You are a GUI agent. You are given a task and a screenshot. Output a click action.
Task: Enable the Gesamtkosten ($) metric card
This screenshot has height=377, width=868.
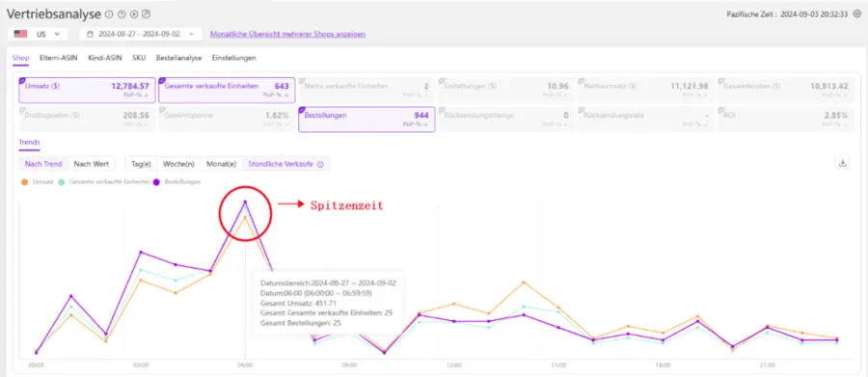tap(785, 91)
